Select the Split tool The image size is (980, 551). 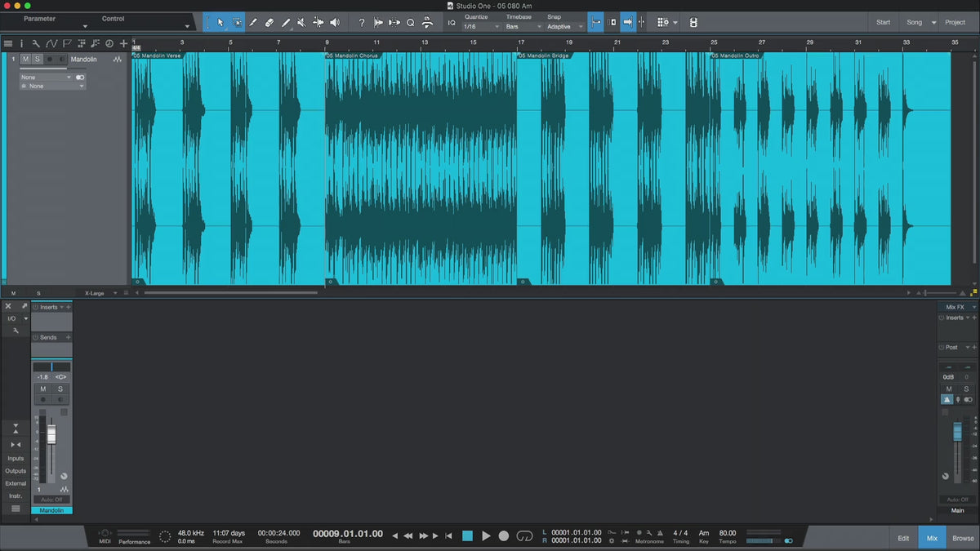click(253, 22)
